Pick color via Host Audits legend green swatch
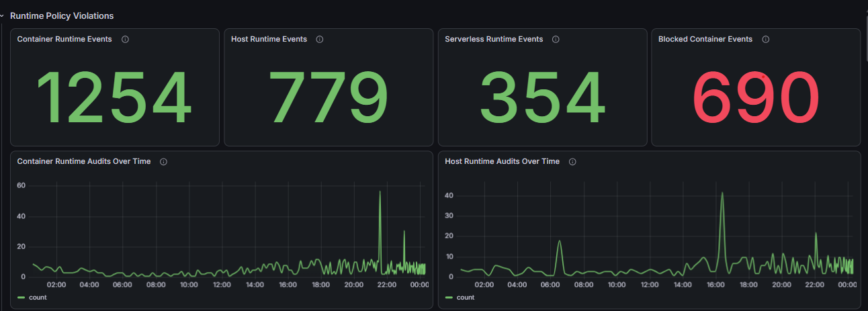 [x=449, y=297]
